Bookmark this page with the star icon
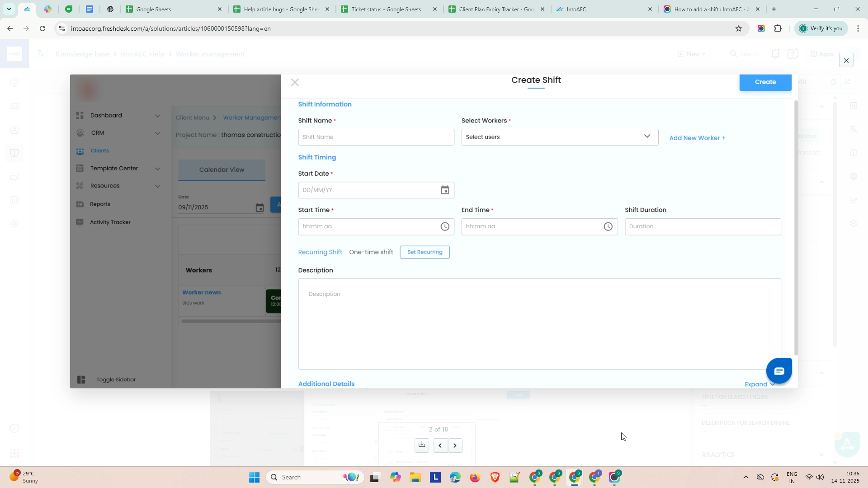This screenshot has height=488, width=868. (x=739, y=28)
